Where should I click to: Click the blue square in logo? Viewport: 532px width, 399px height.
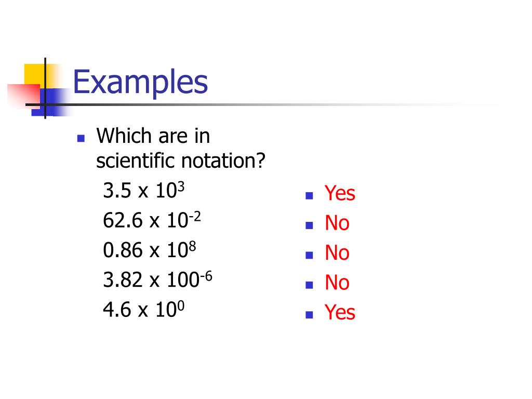(x=51, y=102)
